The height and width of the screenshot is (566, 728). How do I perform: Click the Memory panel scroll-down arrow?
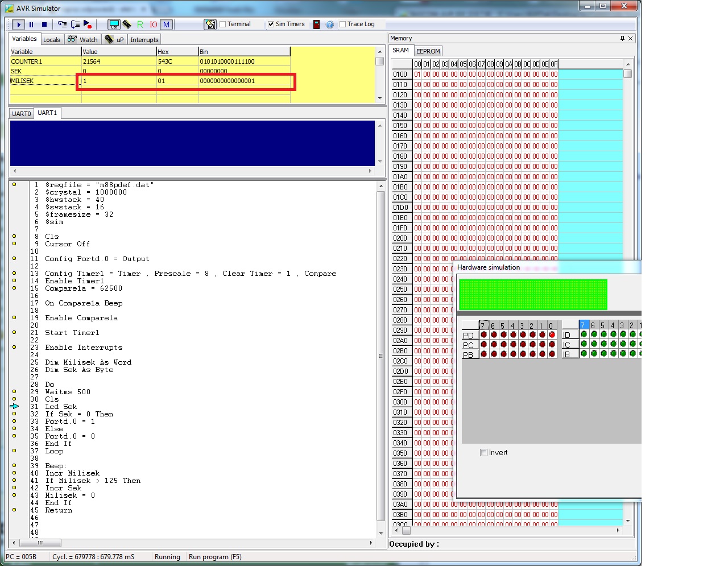[x=628, y=520]
